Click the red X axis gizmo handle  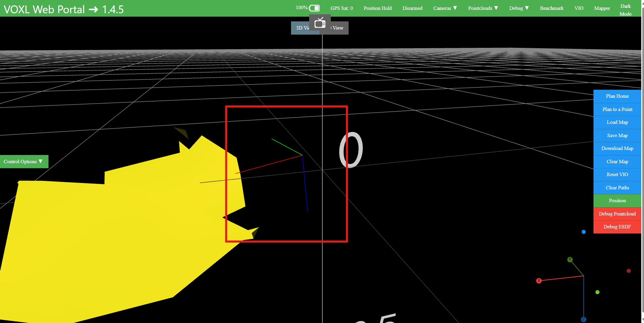coord(539,281)
